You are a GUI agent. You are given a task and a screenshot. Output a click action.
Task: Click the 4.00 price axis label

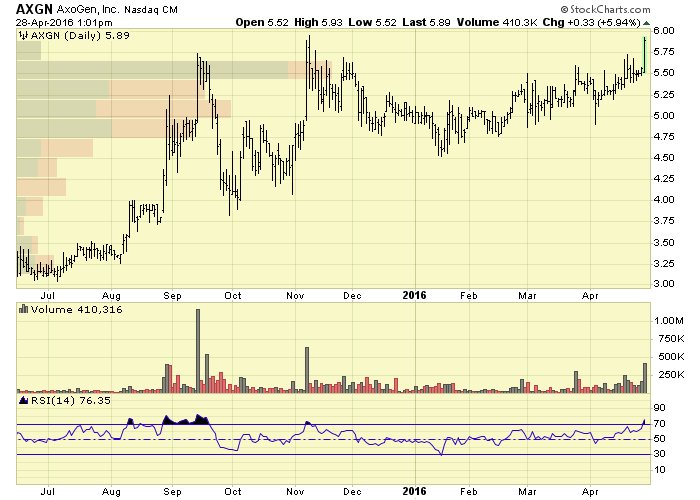pos(664,200)
